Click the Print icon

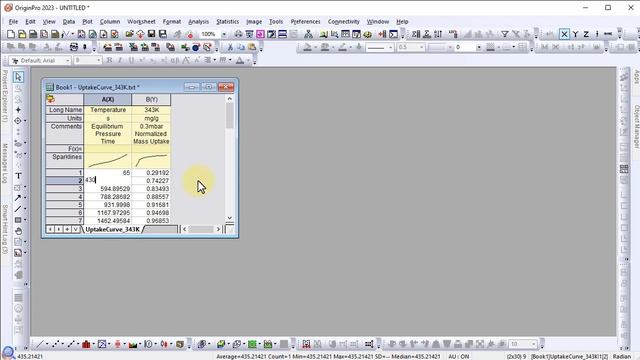click(x=238, y=34)
